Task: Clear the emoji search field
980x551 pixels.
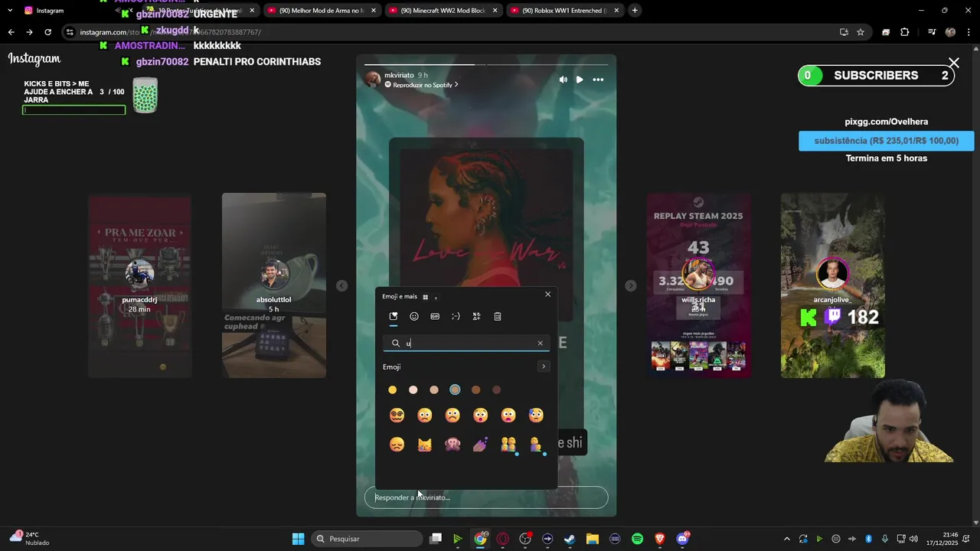Action: click(540, 344)
